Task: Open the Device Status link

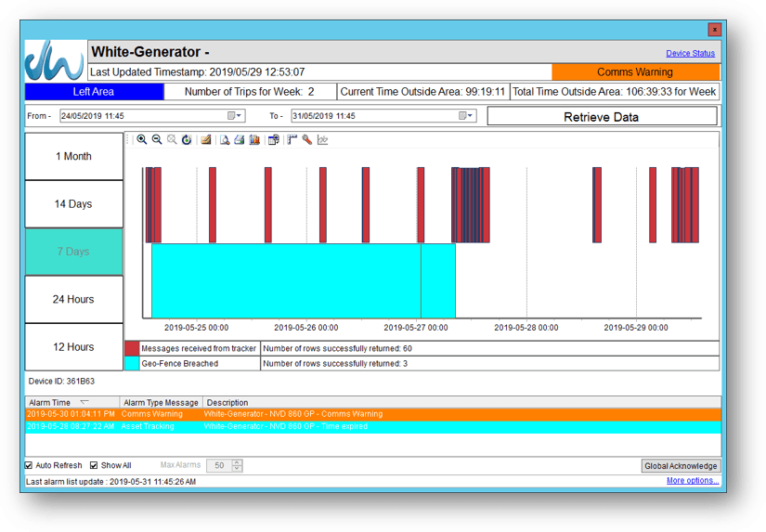Action: tap(690, 53)
